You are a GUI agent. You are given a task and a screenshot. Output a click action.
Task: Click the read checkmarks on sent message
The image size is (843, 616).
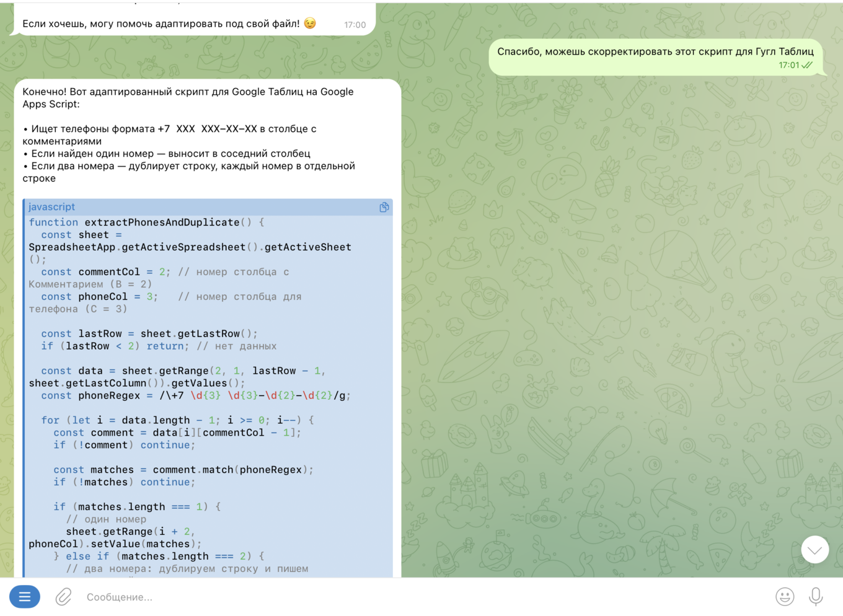click(x=807, y=65)
